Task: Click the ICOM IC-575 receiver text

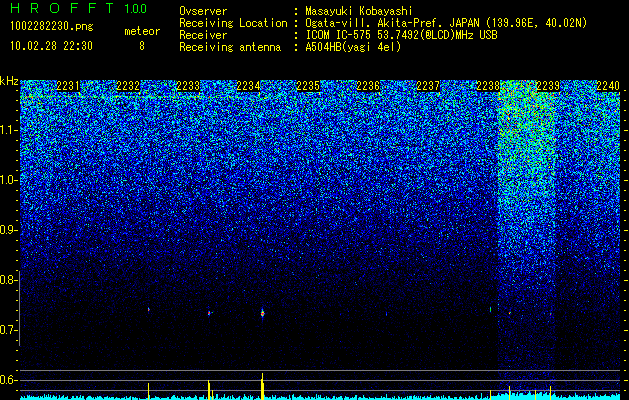Action: [401, 35]
